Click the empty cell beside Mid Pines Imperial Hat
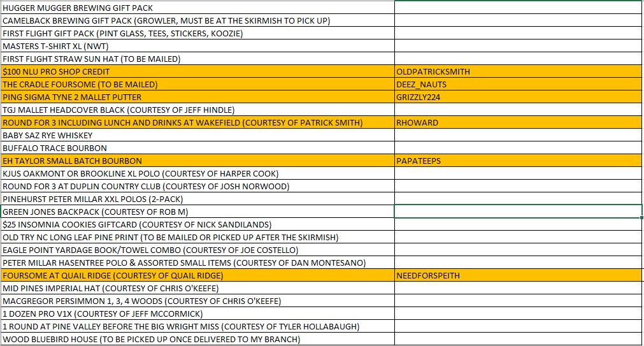Screen dimensions: 644x346 tap(518, 288)
